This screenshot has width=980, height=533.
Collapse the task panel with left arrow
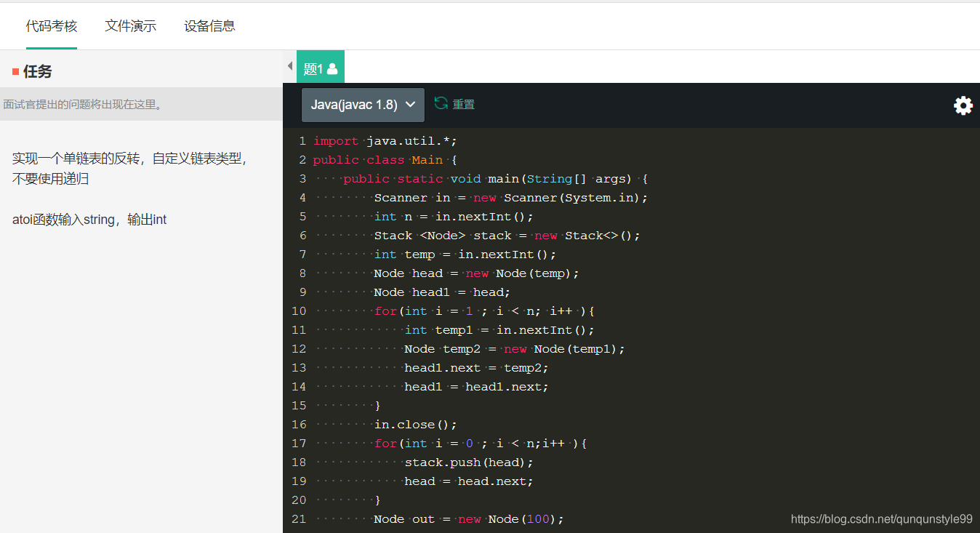[290, 66]
